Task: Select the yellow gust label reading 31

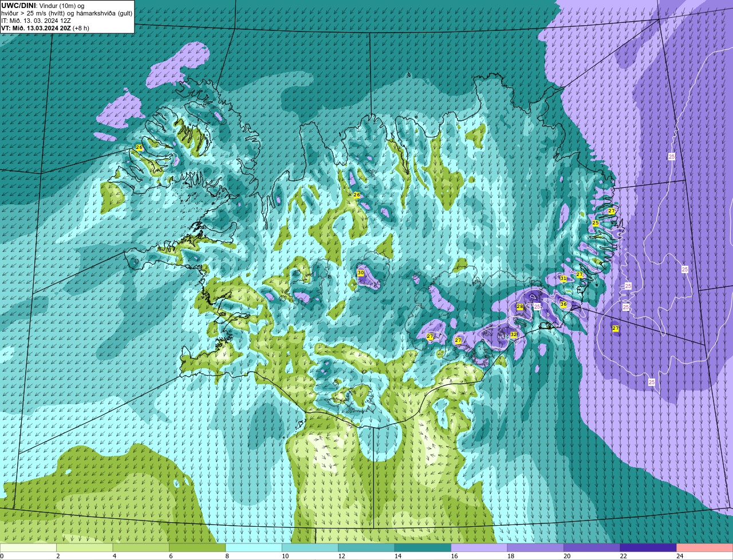Action: [x=563, y=279]
